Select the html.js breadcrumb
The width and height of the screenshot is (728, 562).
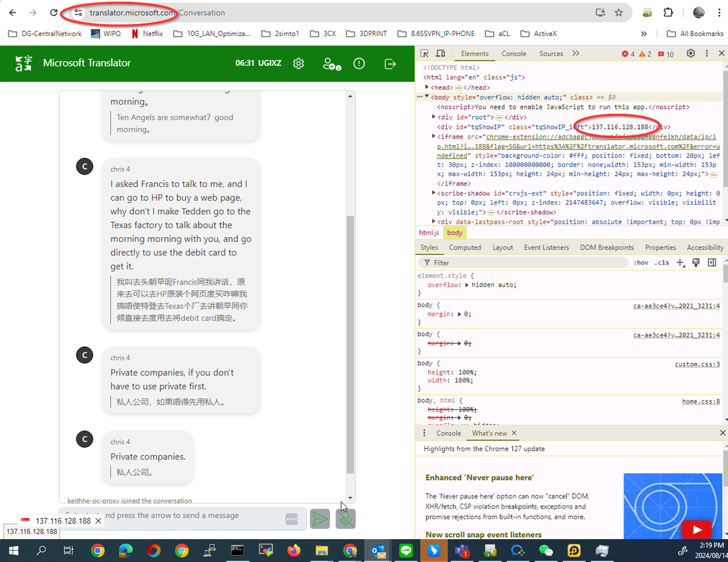(x=429, y=233)
